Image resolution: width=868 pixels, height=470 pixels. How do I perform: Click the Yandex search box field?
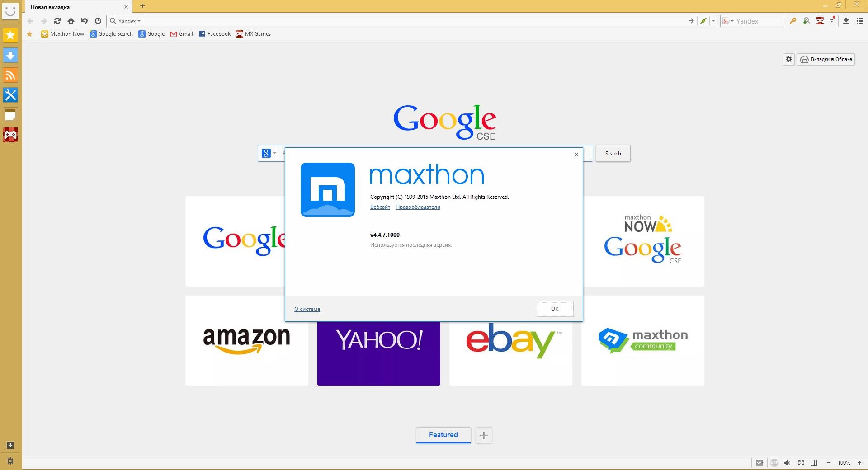759,21
